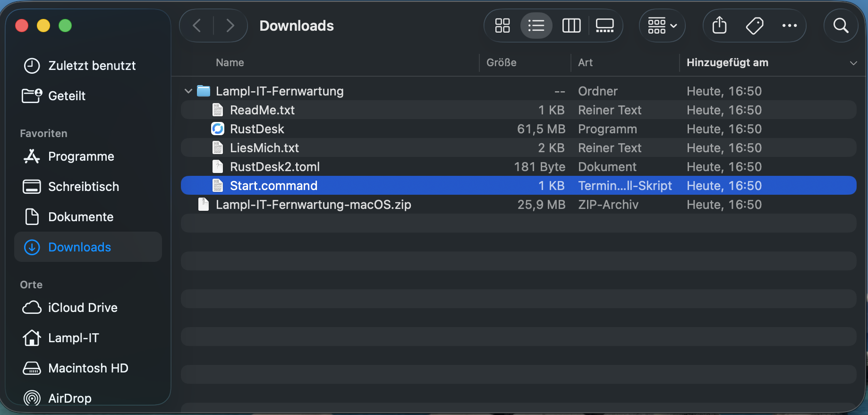Go back with the left chevron
The image size is (868, 415).
197,26
